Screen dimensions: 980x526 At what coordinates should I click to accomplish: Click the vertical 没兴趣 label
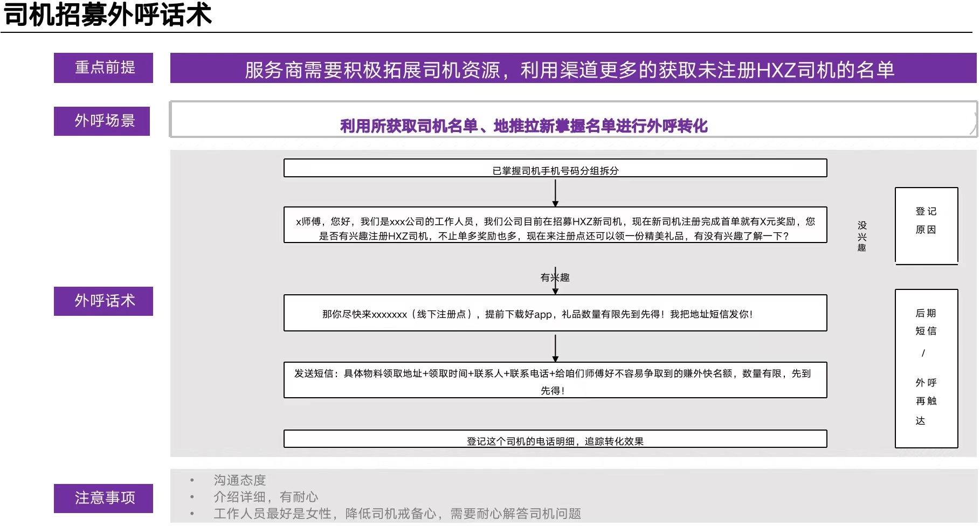click(x=862, y=236)
